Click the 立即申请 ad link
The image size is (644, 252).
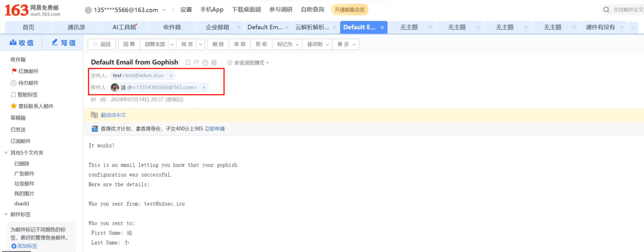215,129
